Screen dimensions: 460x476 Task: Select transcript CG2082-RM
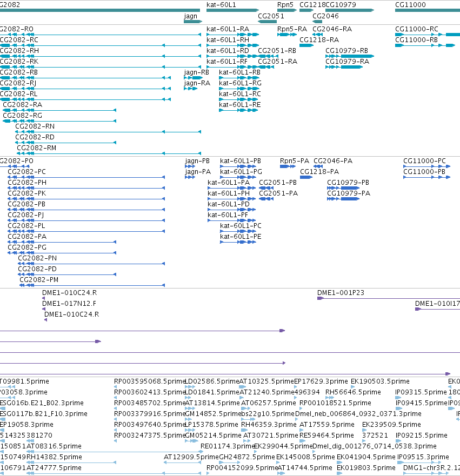36,148
